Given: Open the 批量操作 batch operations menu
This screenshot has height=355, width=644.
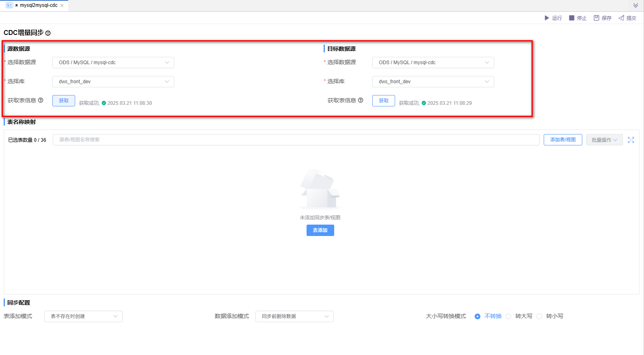Looking at the screenshot, I should click(604, 140).
